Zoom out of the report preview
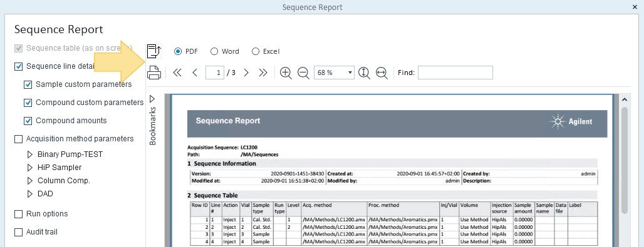The height and width of the screenshot is (247, 644). pos(303,73)
